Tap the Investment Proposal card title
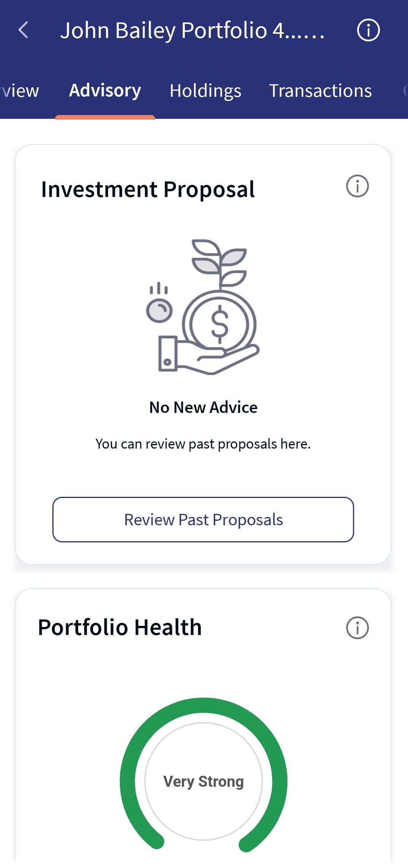The image size is (408, 868). coord(148,189)
